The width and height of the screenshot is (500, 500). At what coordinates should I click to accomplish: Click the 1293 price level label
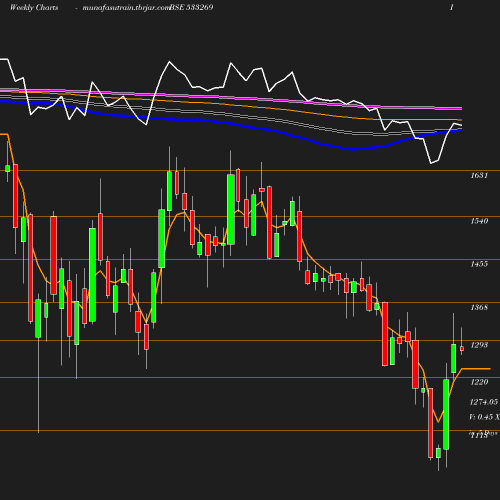click(479, 345)
